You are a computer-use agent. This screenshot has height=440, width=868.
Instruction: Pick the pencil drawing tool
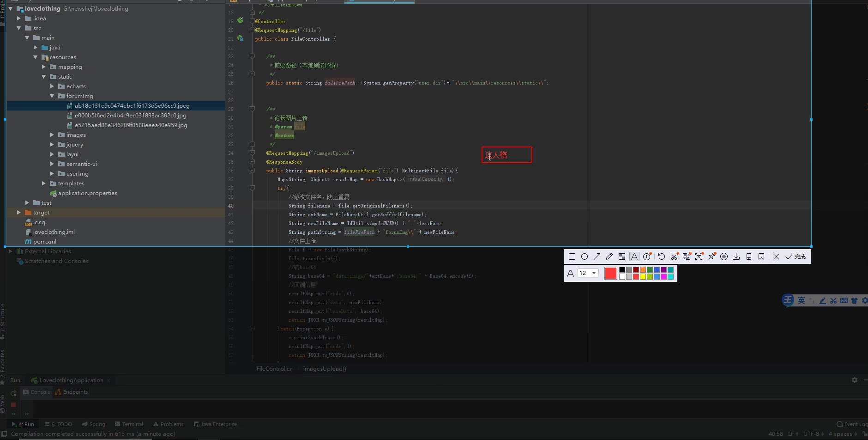click(609, 257)
